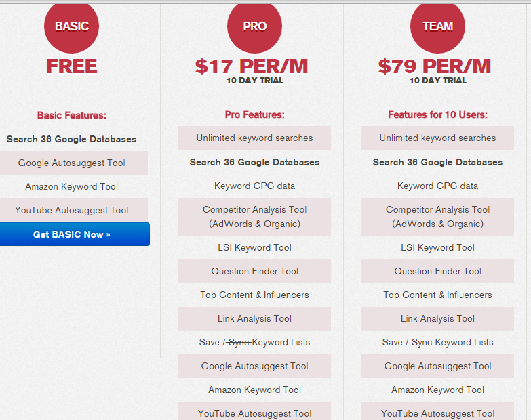
Task: Click Unlimited keyword searches under Pro Features
Action: click(x=254, y=138)
